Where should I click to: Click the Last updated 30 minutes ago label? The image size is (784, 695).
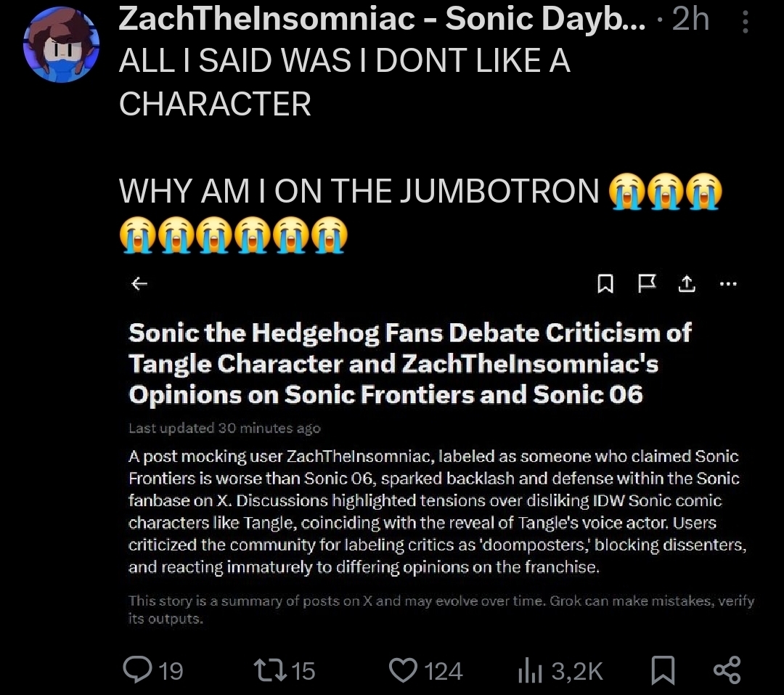coord(224,428)
